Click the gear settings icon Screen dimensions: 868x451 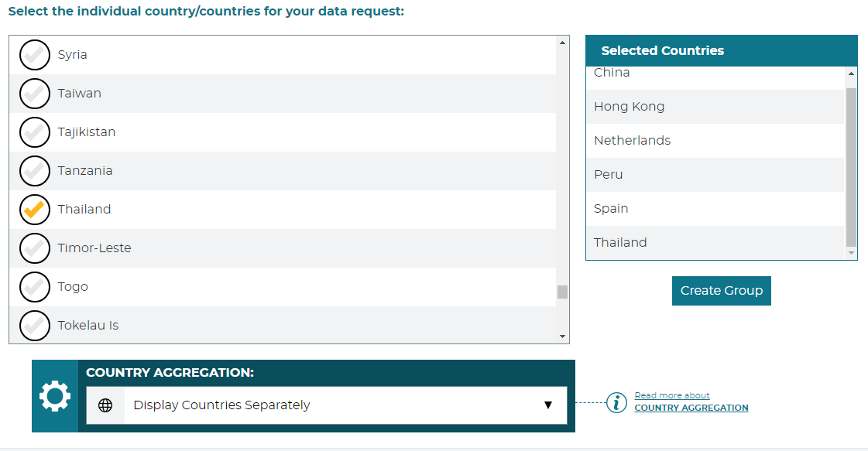point(55,396)
